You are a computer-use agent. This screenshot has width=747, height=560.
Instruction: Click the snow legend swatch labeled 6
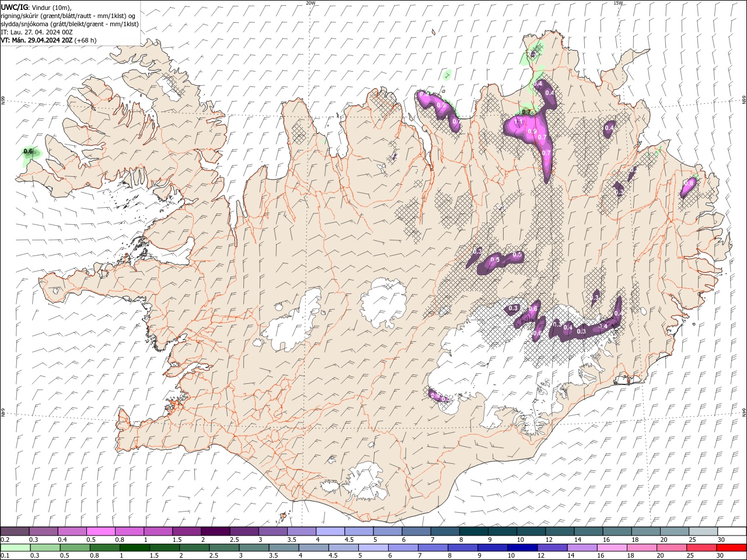coord(416,531)
